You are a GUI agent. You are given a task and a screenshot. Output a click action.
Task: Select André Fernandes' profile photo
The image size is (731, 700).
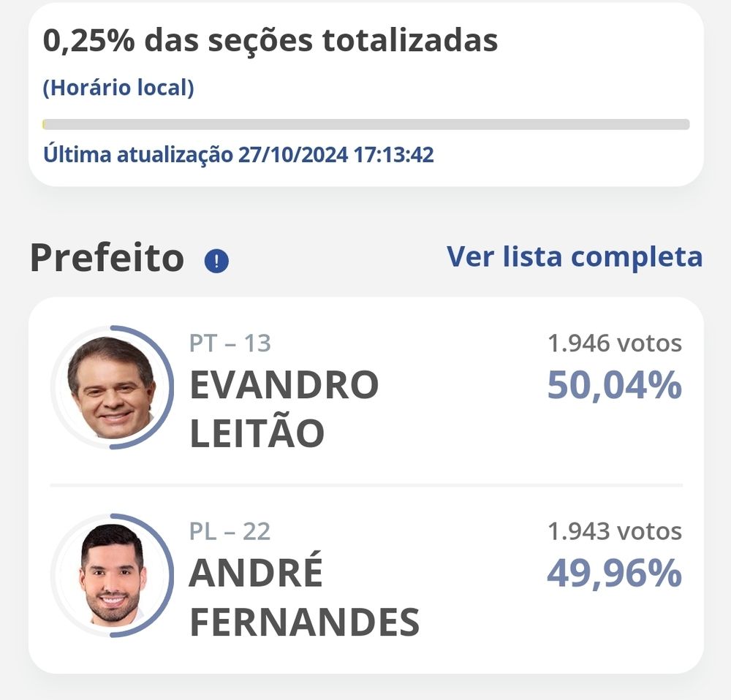click(112, 575)
